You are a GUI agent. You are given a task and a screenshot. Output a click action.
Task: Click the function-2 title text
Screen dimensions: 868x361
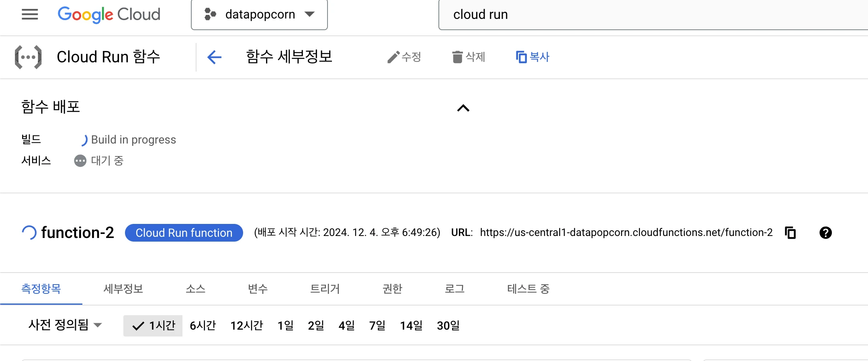tap(78, 232)
